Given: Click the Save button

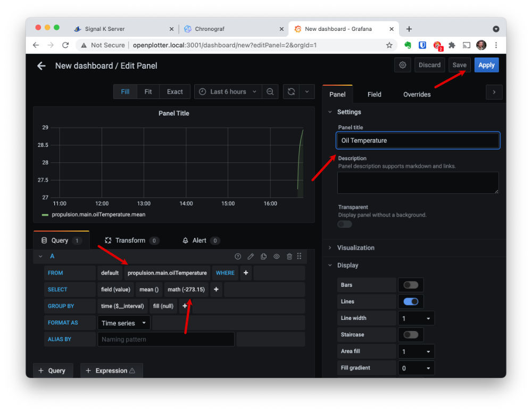Looking at the screenshot, I should pos(459,65).
